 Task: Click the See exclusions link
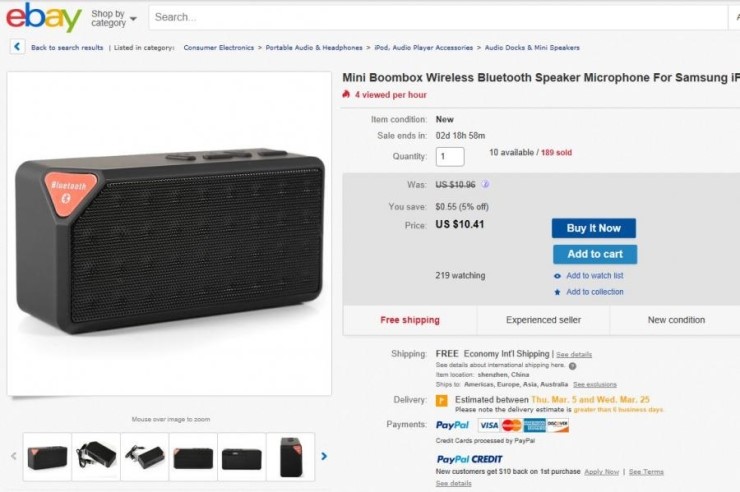[595, 384]
